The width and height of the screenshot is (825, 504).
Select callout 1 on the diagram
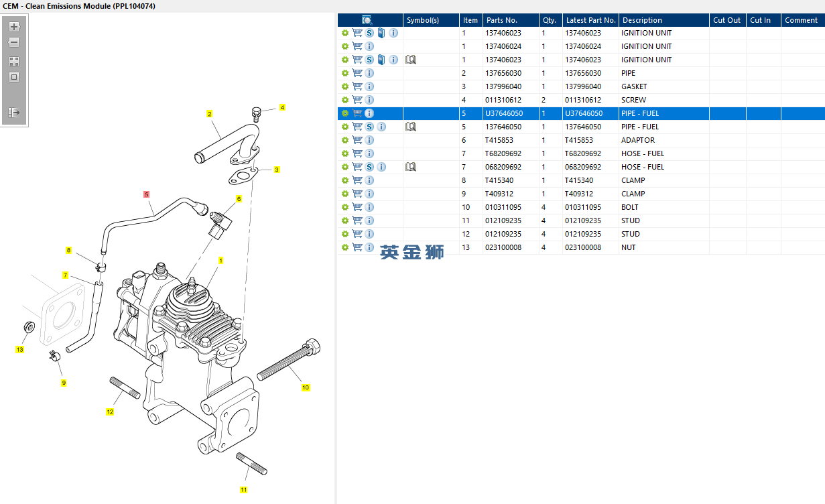pyautogui.click(x=220, y=260)
